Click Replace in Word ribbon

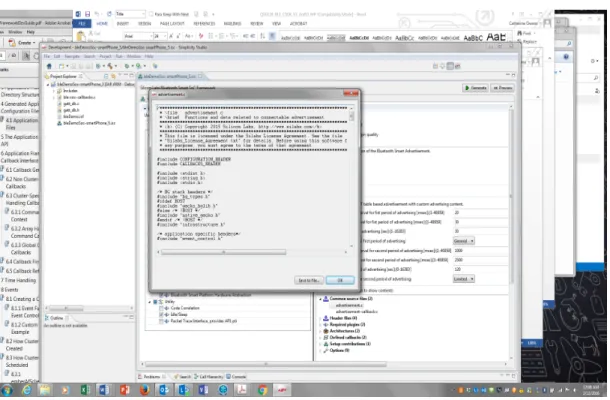click(x=527, y=41)
